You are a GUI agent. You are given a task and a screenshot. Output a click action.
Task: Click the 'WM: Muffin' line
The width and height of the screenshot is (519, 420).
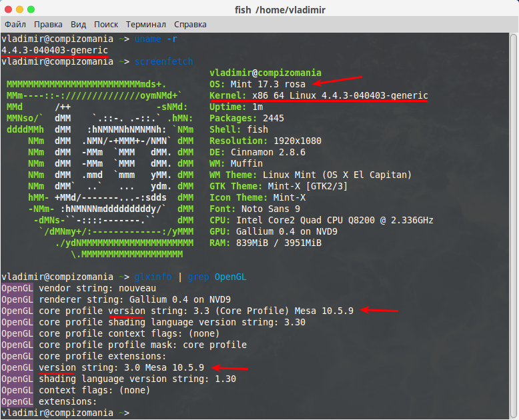pyautogui.click(x=236, y=163)
